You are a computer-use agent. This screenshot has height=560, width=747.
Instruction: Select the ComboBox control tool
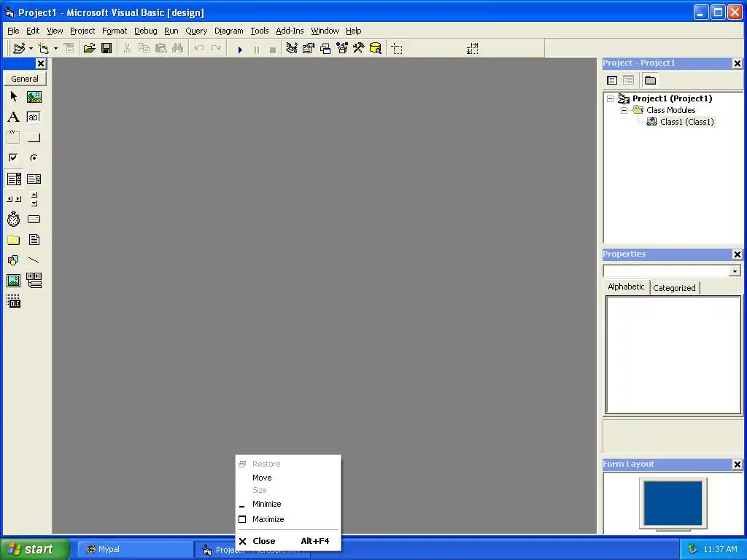point(13,179)
